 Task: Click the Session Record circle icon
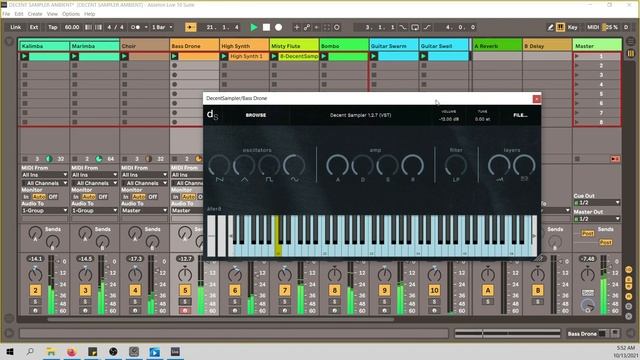pyautogui.click(x=337, y=27)
